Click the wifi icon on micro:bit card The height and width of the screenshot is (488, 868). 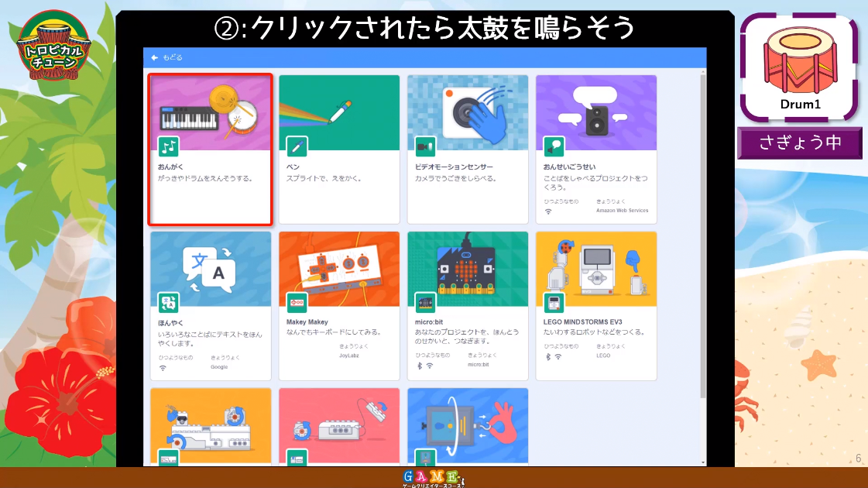430,366
